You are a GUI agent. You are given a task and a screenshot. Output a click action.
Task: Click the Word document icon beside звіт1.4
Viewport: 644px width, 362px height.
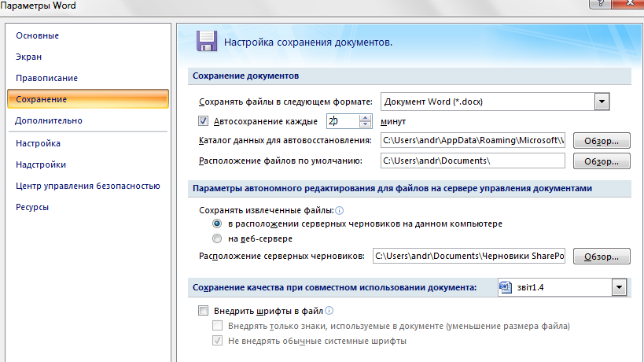click(x=506, y=287)
